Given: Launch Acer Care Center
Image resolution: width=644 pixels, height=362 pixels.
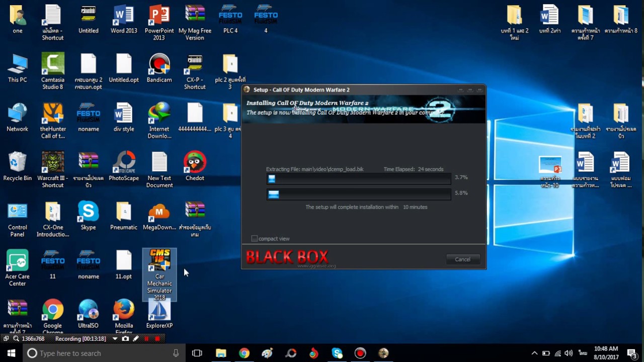Looking at the screenshot, I should click(x=18, y=268).
